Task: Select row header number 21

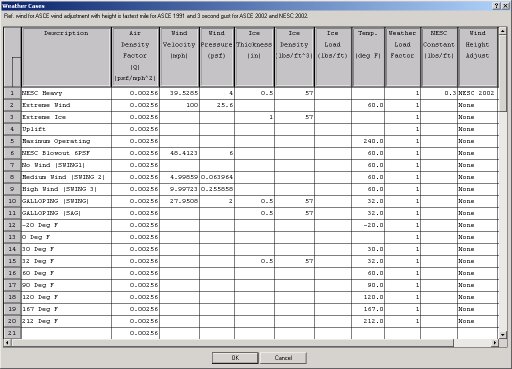Action: coord(12,333)
